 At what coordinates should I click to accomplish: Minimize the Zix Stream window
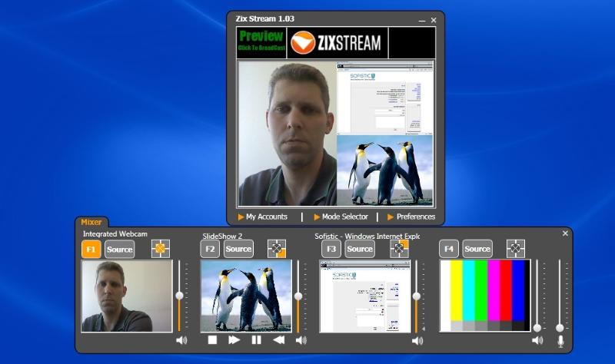click(x=422, y=20)
